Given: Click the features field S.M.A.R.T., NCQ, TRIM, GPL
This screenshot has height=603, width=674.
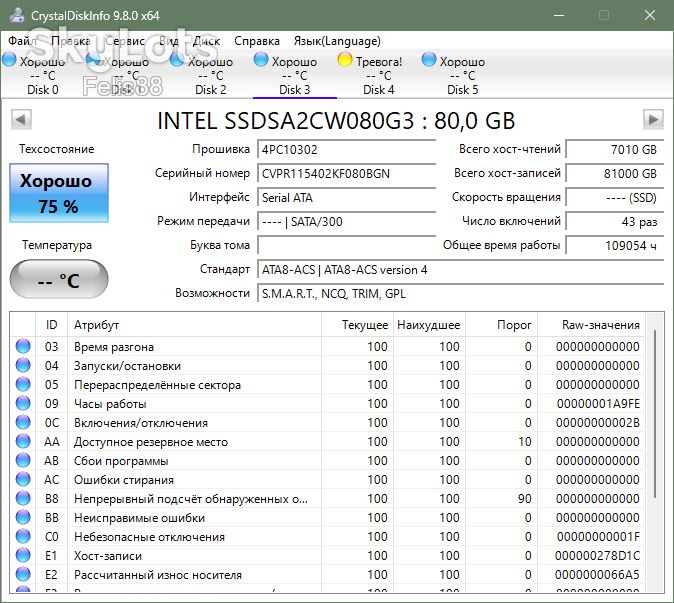Looking at the screenshot, I should (x=461, y=294).
